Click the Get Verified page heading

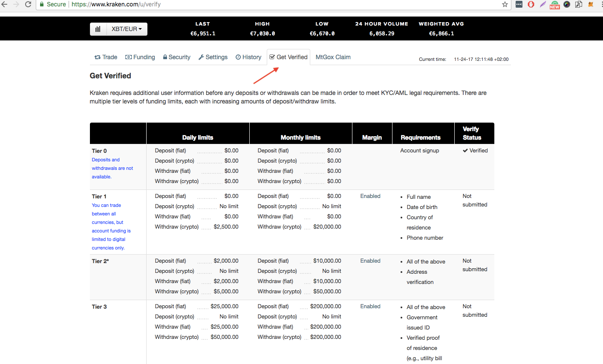110,76
